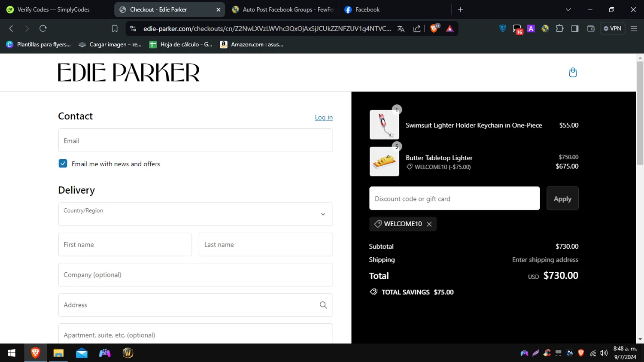Switch to the Facebook tab
The image size is (644, 362).
395,9
